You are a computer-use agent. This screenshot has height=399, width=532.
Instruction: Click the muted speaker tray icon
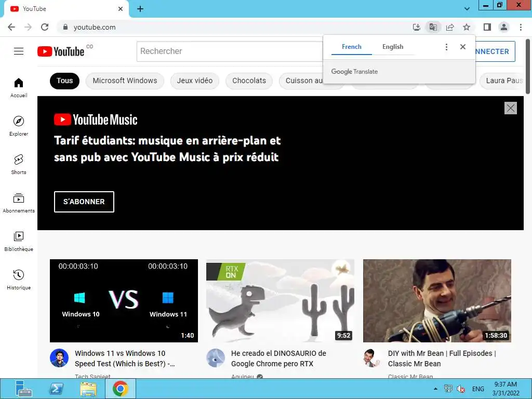point(461,389)
